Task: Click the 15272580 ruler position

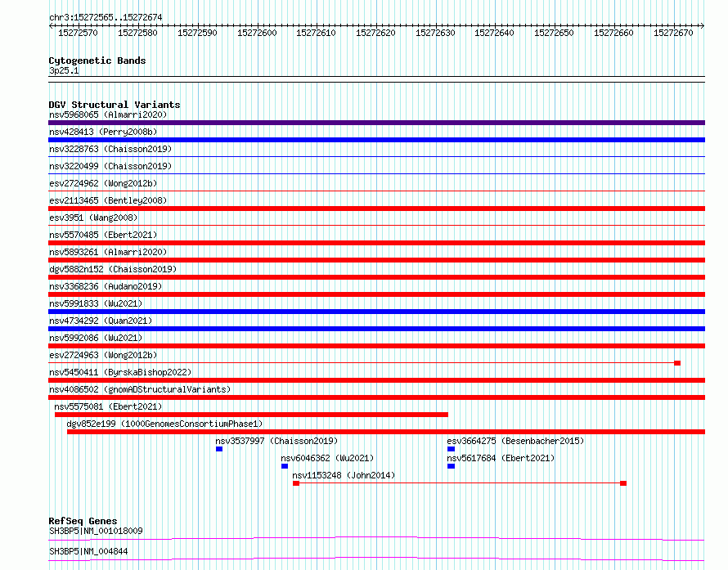Action: (137, 33)
